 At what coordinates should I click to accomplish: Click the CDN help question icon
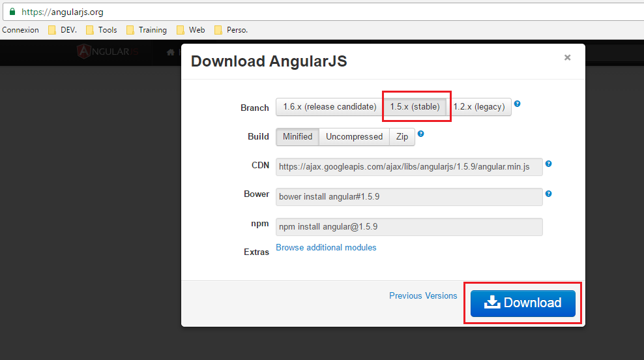548,164
